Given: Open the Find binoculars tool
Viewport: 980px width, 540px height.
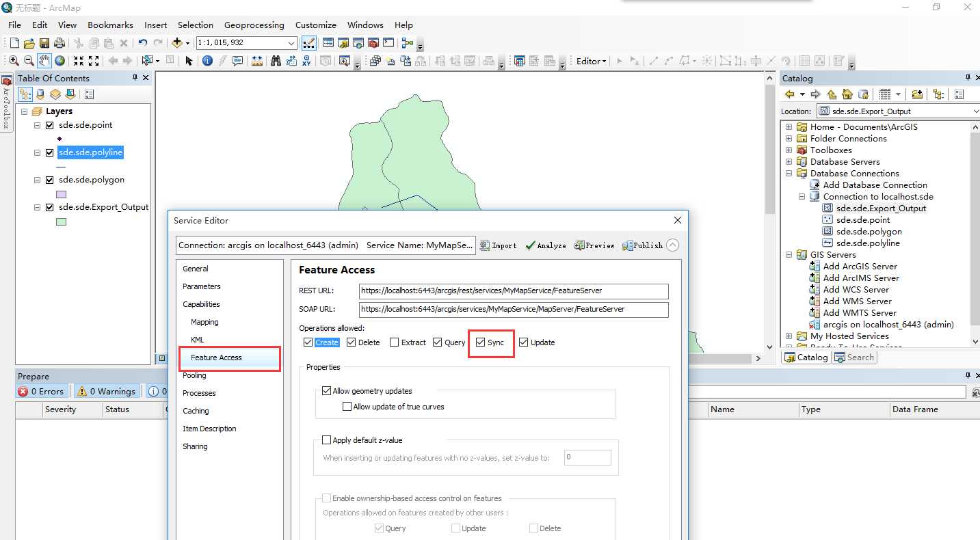Looking at the screenshot, I should point(276,61).
